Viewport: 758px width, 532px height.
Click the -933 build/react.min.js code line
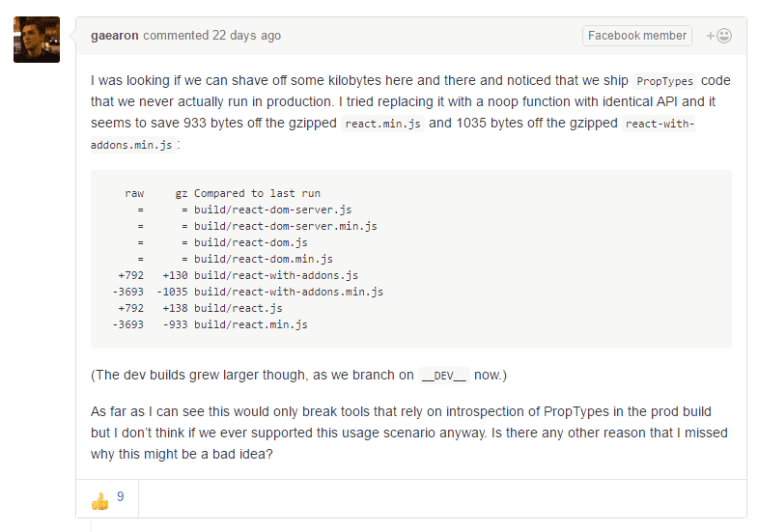coord(210,324)
